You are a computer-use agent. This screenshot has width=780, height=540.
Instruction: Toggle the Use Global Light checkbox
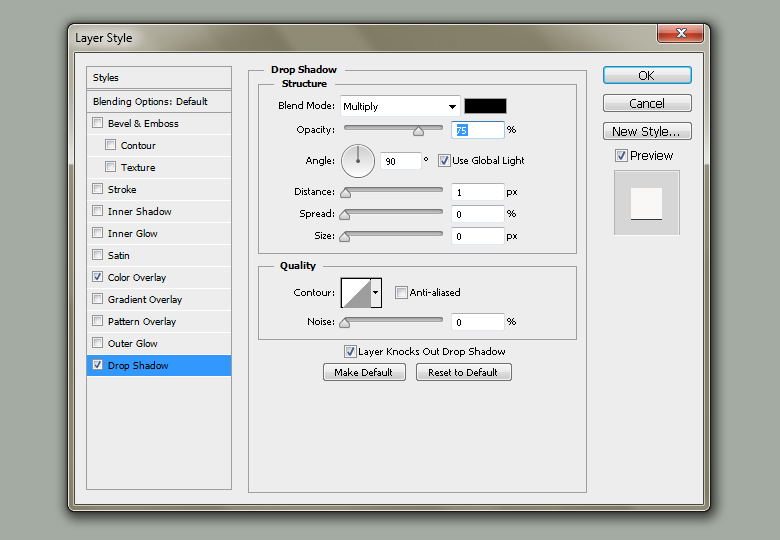coord(444,160)
